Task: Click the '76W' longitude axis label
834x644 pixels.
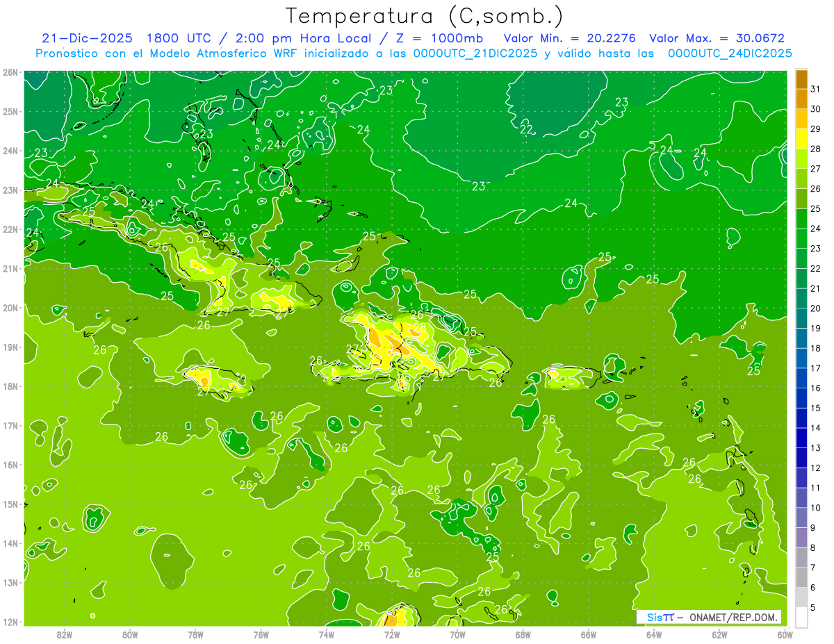Action: click(x=261, y=634)
